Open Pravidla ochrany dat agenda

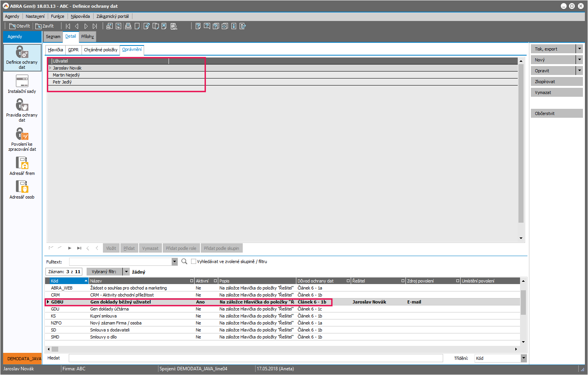[x=22, y=105]
